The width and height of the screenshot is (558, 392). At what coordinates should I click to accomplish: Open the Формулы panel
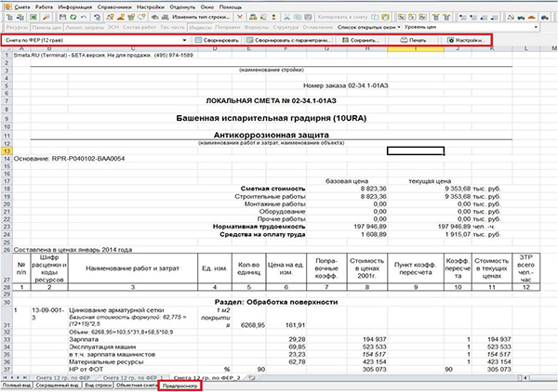tap(257, 27)
